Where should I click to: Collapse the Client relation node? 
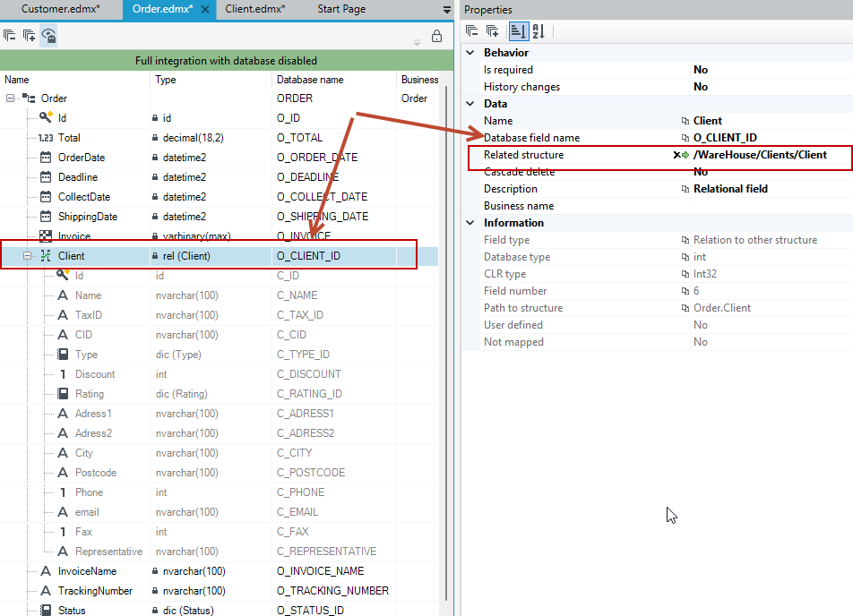pos(27,255)
